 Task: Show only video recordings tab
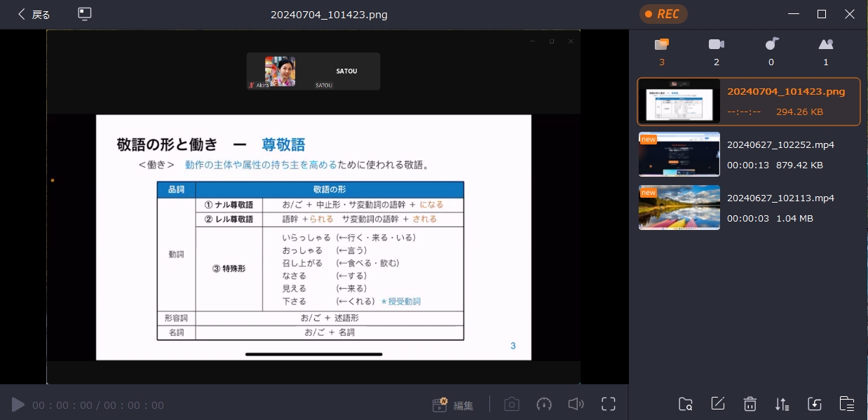(716, 45)
